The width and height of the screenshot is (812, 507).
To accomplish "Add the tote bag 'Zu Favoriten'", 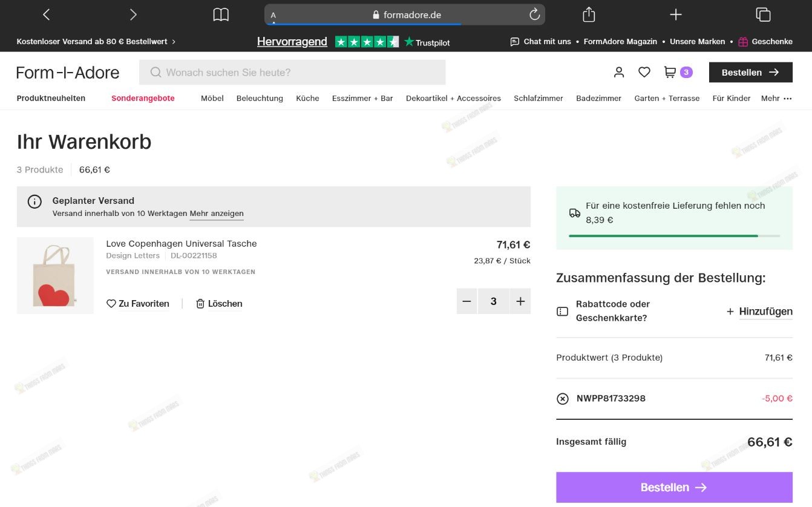I will pos(138,304).
